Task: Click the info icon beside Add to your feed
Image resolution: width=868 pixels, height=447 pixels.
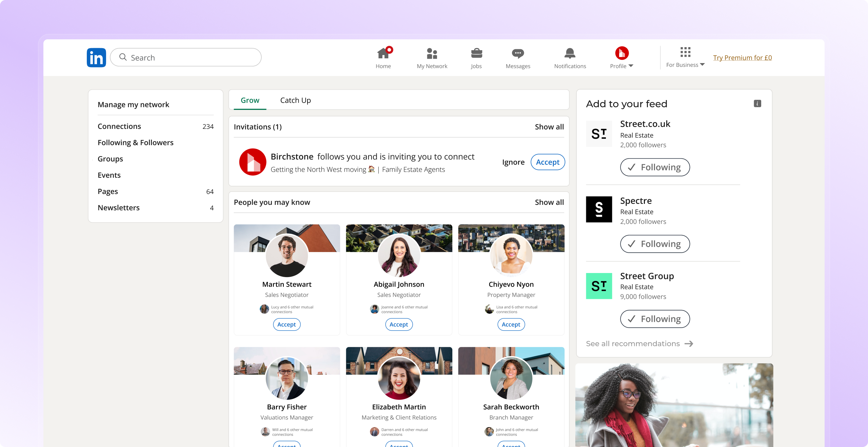Action: click(757, 103)
